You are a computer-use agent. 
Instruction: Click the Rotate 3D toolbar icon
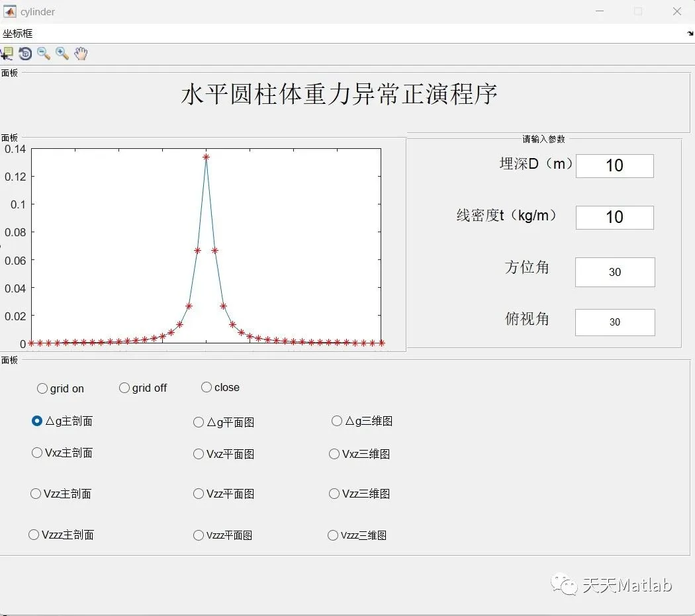click(x=25, y=54)
